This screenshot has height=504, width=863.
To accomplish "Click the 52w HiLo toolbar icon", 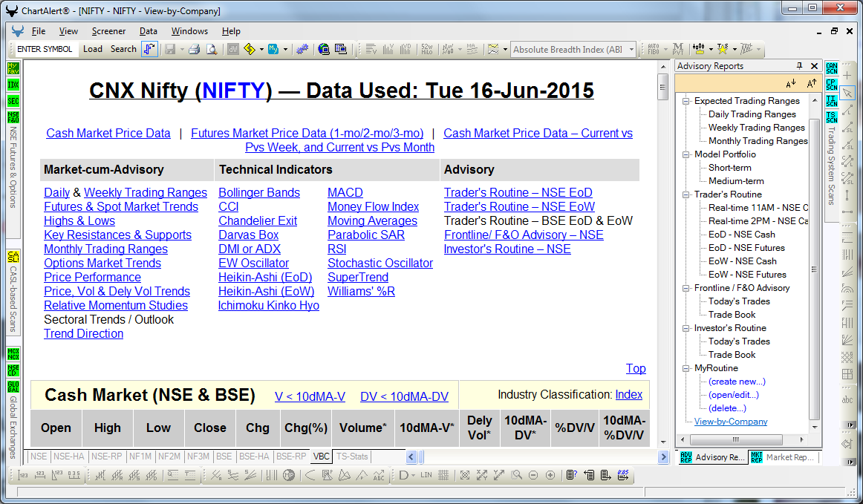I will click(426, 50).
